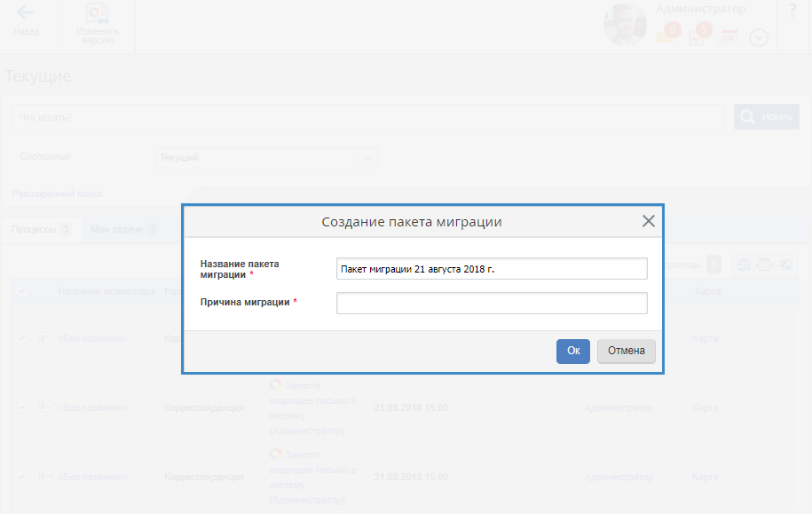Click Корреспонденция in second row
Image resolution: width=812 pixels, height=514 pixels.
click(204, 407)
